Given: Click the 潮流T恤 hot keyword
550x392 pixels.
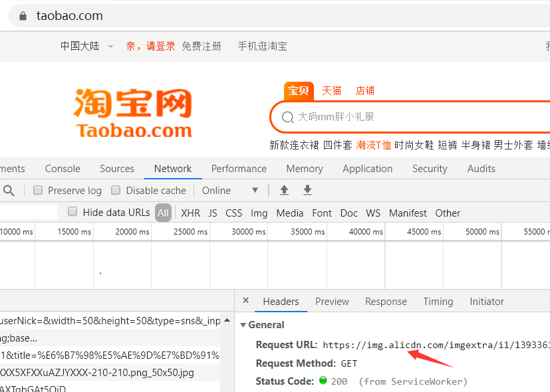Looking at the screenshot, I should point(373,145).
